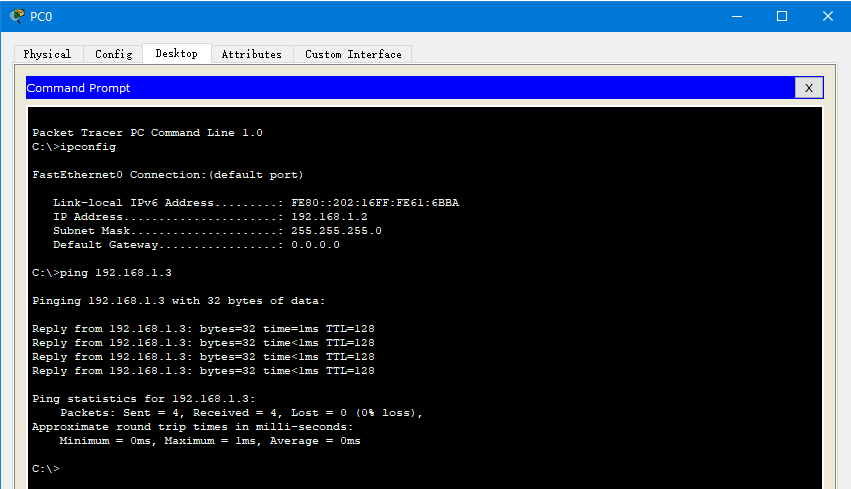Click the first reply line with time=1ms
851x489 pixels.
(203, 329)
